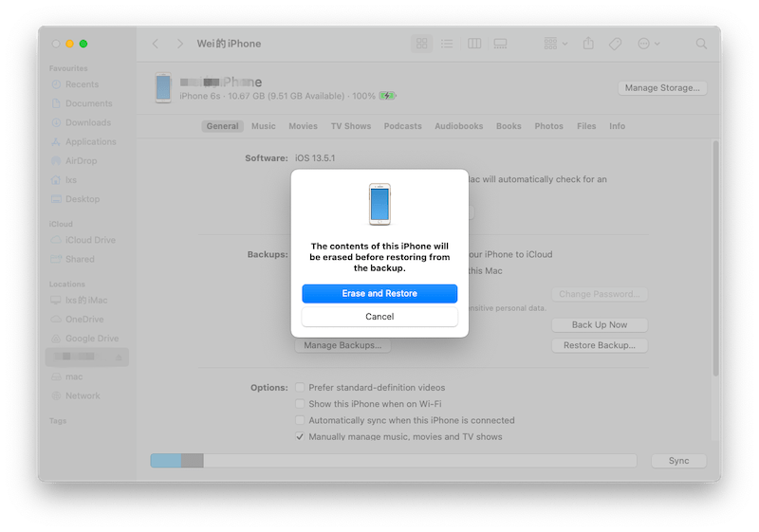The image size is (759, 532).
Task: Click Back Up Now
Action: point(600,325)
